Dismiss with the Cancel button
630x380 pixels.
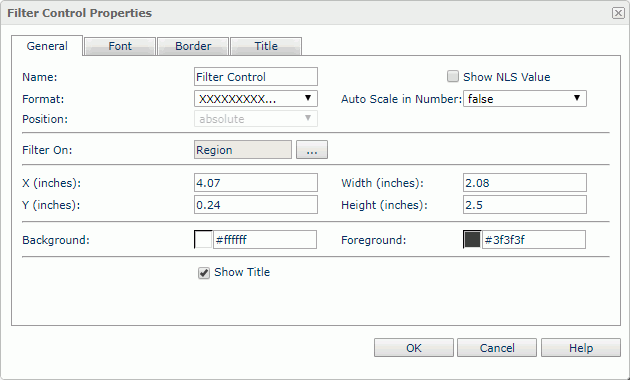tap(497, 347)
